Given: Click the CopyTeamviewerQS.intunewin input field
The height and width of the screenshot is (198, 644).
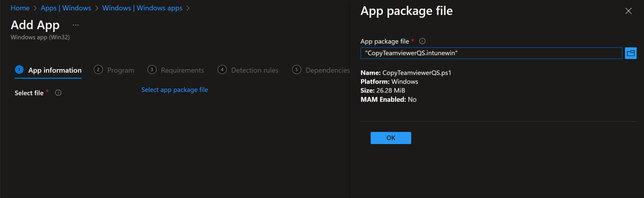Looking at the screenshot, I should click(491, 53).
